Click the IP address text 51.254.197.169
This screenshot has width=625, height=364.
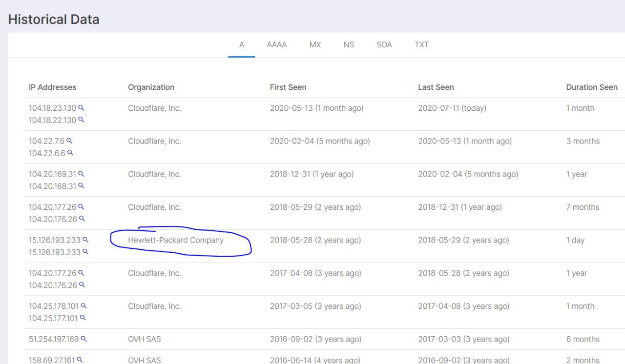click(x=54, y=339)
